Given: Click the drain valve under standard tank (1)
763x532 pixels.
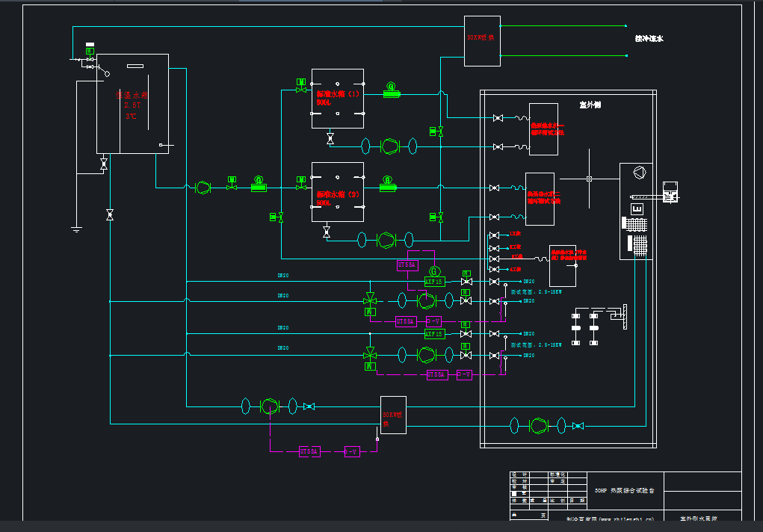Looking at the screenshot, I should coord(330,139).
